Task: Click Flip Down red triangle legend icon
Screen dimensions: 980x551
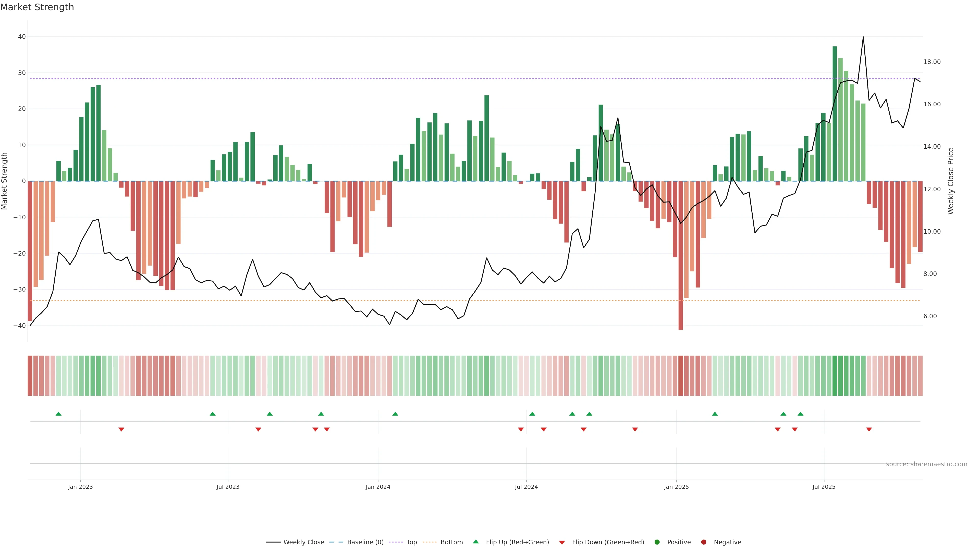Action: click(562, 543)
